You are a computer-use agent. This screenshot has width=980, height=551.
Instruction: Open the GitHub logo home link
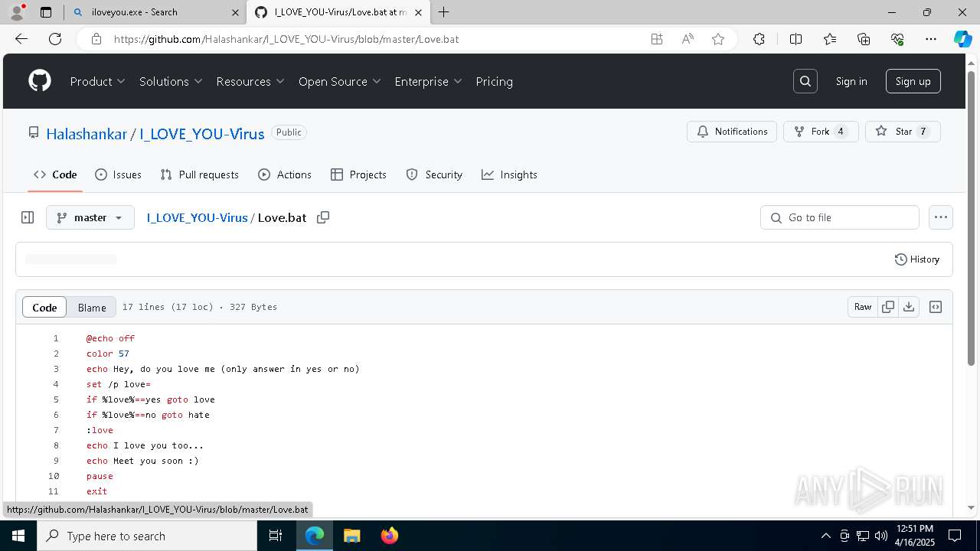[x=40, y=81]
